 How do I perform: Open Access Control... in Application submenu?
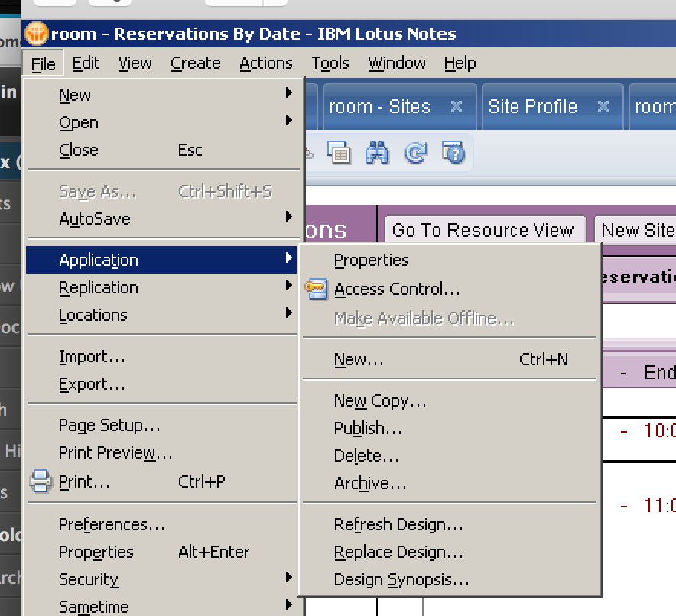pyautogui.click(x=450, y=289)
